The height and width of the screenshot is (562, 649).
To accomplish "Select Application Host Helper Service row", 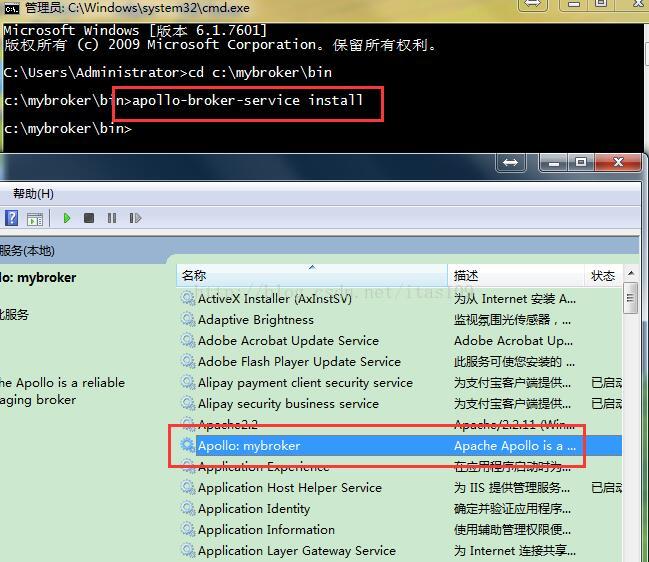I will (x=401, y=488).
